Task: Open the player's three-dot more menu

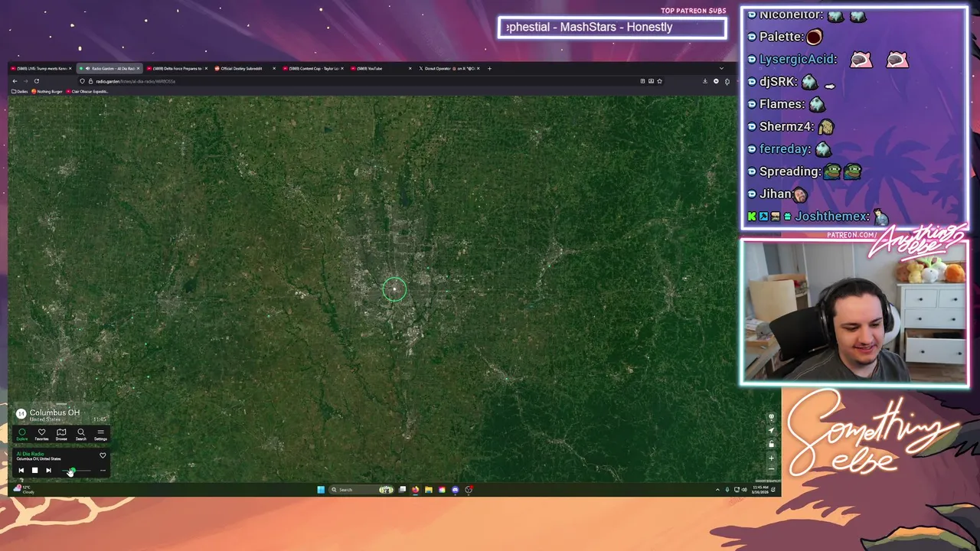Action: tap(103, 471)
